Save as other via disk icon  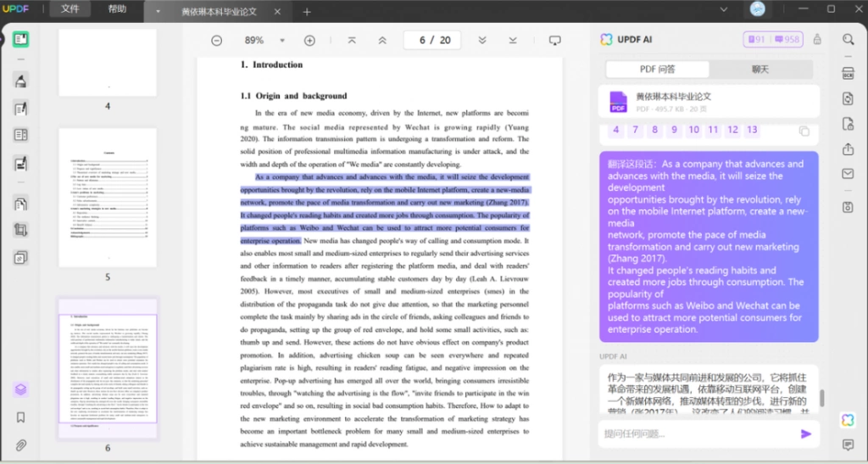[848, 207]
